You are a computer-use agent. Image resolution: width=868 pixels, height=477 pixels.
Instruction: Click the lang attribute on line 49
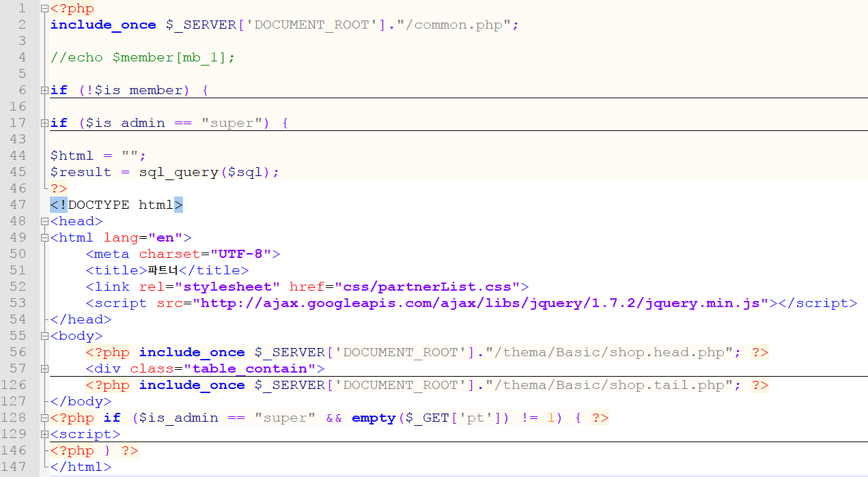click(121, 237)
